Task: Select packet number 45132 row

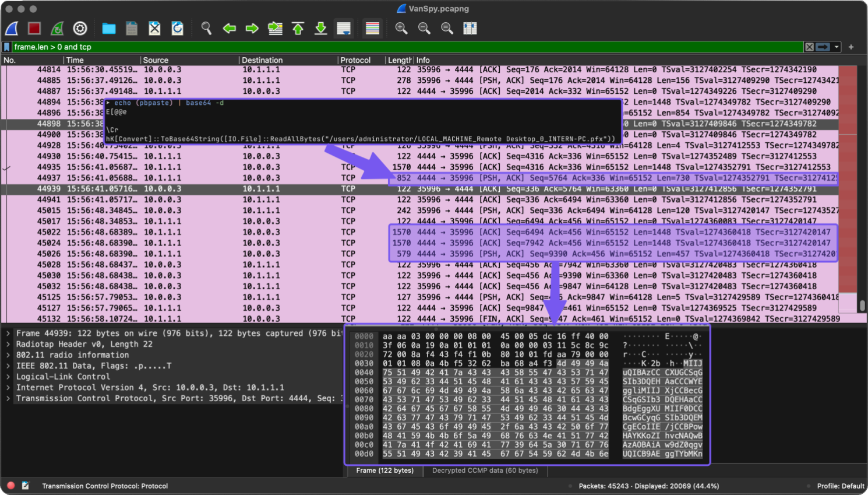Action: tap(419, 319)
